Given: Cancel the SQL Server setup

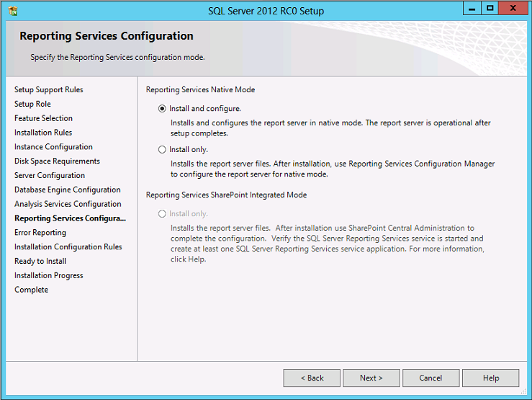Looking at the screenshot, I should click(x=431, y=378).
